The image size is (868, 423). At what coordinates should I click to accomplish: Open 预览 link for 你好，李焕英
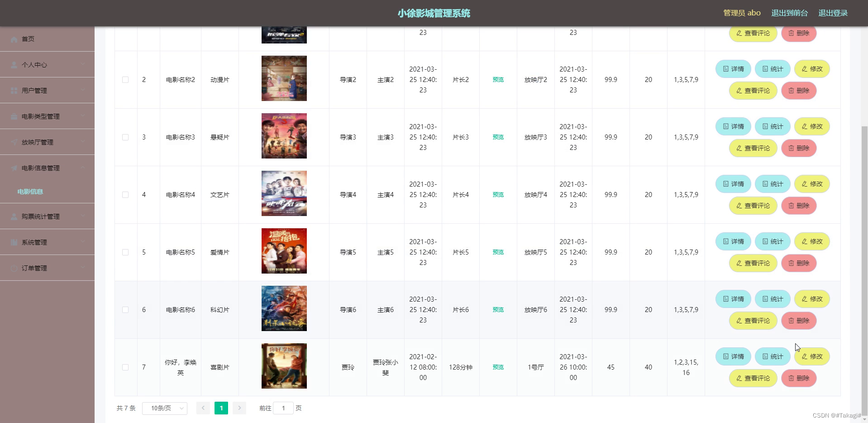(497, 367)
